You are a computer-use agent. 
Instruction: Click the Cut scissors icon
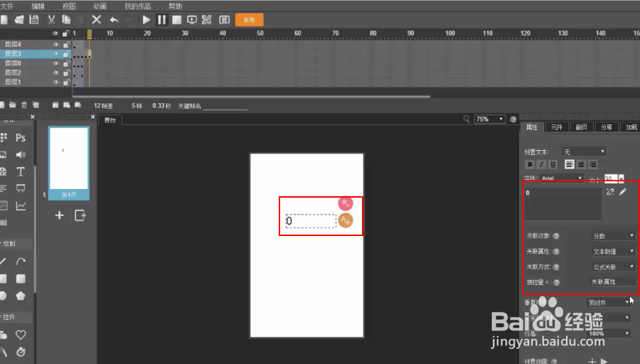pos(51,20)
